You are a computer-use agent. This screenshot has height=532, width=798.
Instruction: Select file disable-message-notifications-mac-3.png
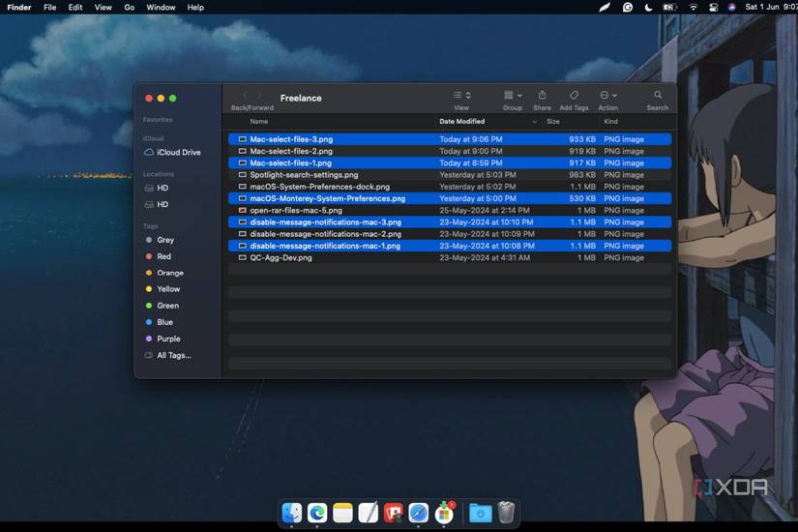tap(450, 222)
